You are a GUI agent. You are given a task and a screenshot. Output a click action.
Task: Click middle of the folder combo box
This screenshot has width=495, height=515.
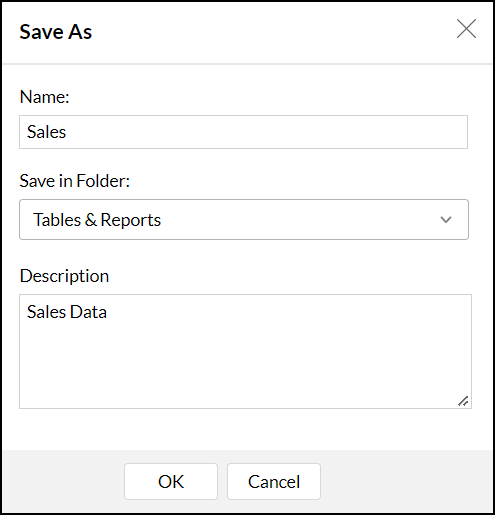[x=244, y=220]
